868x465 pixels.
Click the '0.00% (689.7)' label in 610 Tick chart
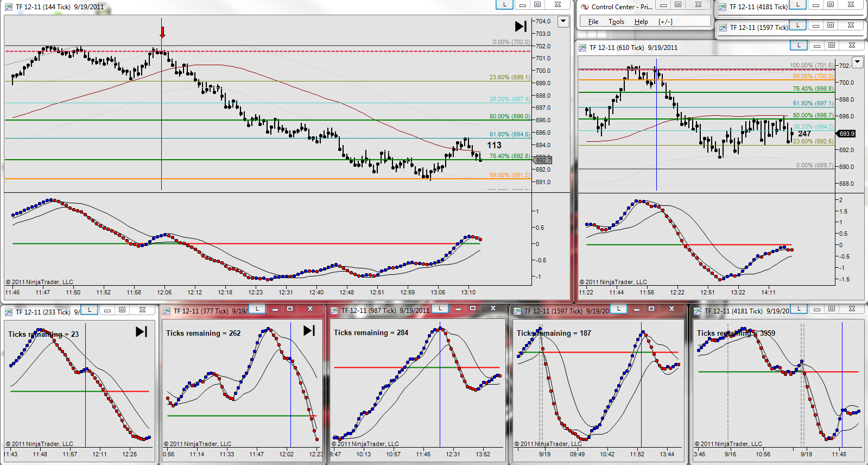(815, 165)
